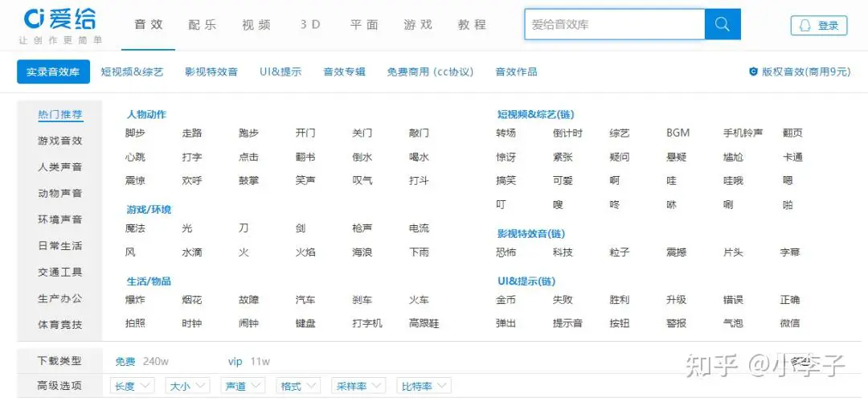Select the 金币 tag
This screenshot has width=868, height=402.
point(506,300)
